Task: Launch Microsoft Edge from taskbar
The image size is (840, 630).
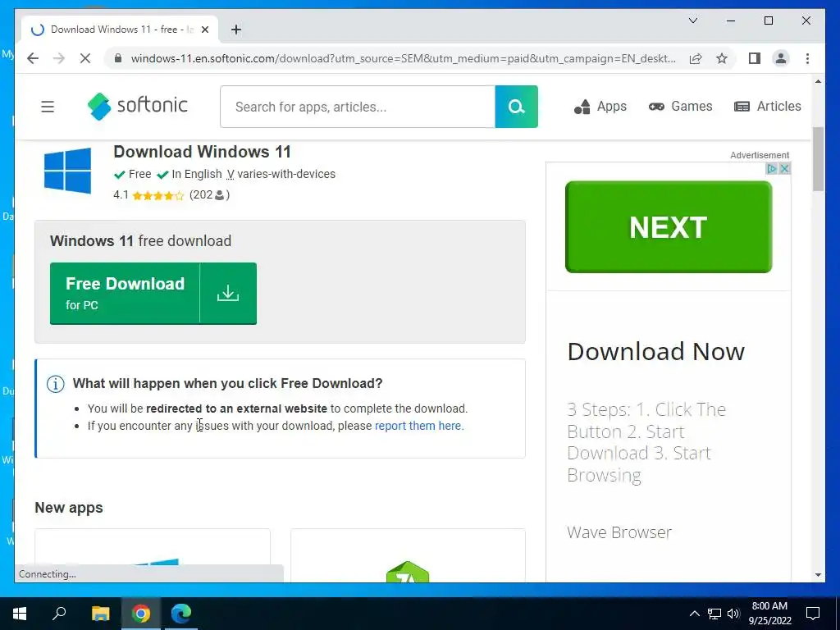Action: (x=181, y=614)
